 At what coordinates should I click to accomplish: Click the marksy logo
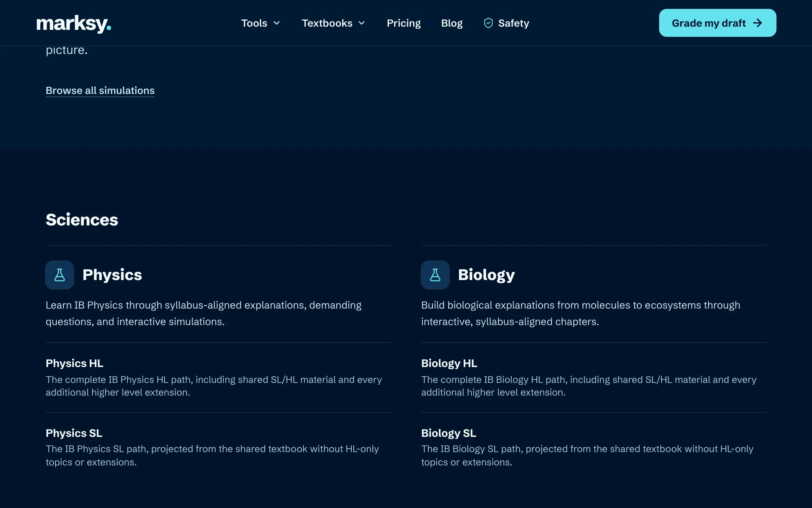(x=74, y=23)
